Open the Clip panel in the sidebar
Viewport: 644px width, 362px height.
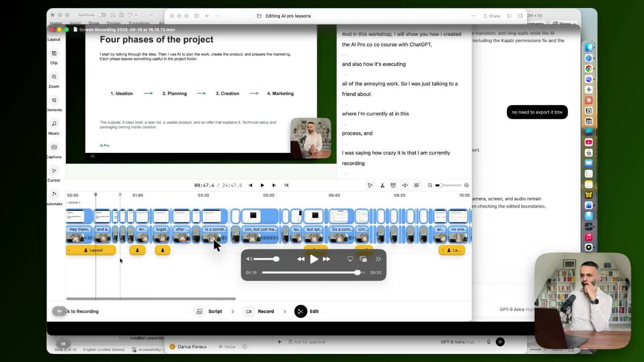pos(54,57)
